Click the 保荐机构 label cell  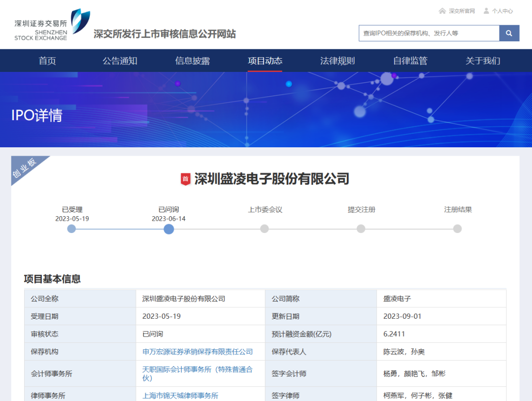tap(80, 351)
